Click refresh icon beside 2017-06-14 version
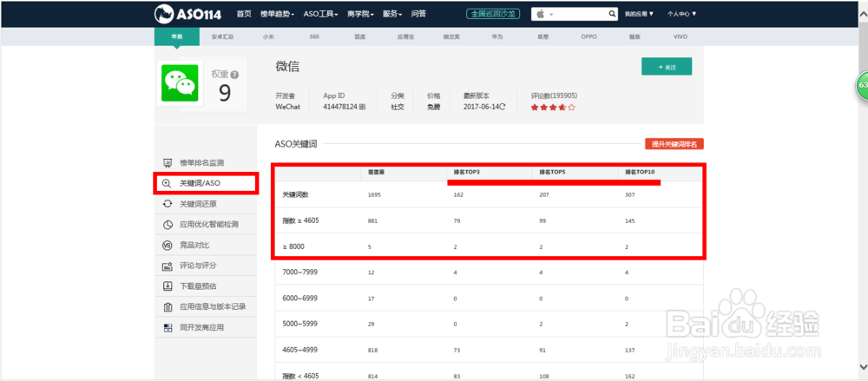 tap(503, 107)
